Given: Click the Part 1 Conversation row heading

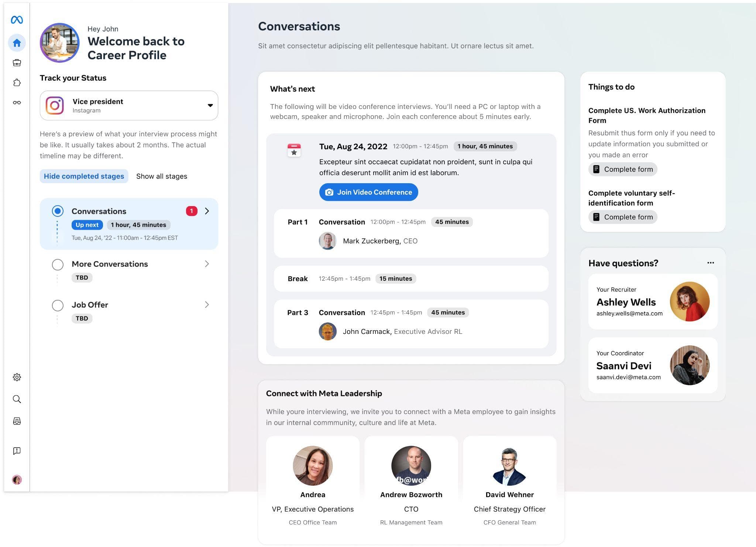Looking at the screenshot, I should coord(342,222).
